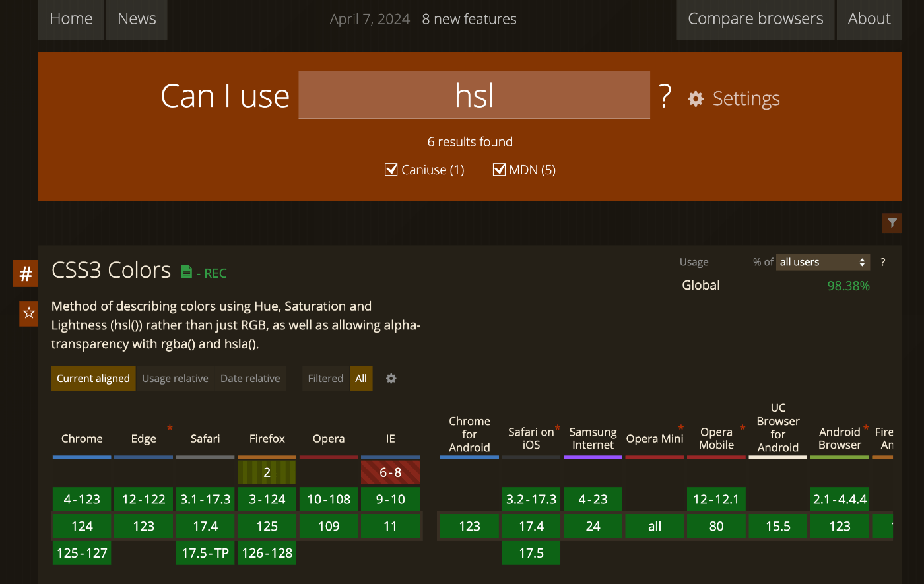
Task: Click the Samsung Internet 4-23 cell
Action: pyautogui.click(x=593, y=500)
